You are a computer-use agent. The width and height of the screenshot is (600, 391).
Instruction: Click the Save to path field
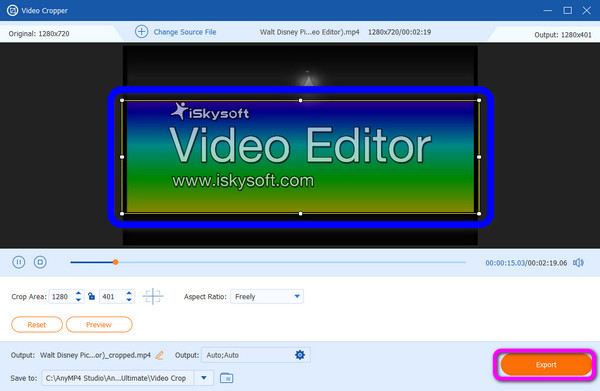118,378
